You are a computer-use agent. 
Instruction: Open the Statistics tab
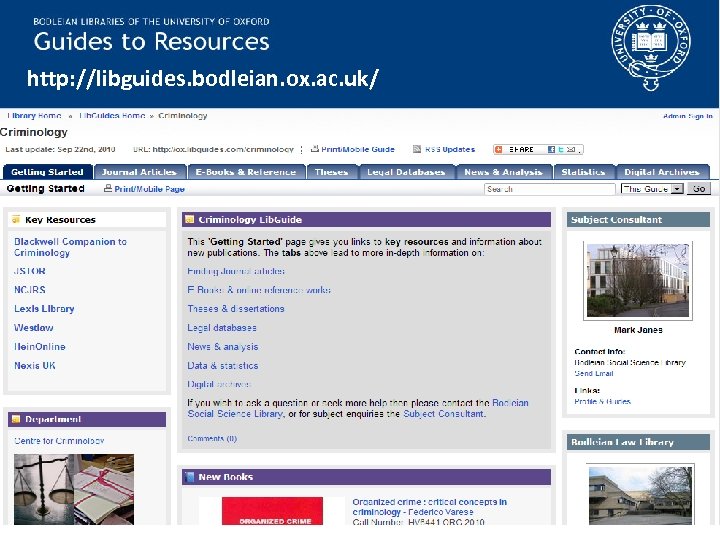(x=584, y=172)
